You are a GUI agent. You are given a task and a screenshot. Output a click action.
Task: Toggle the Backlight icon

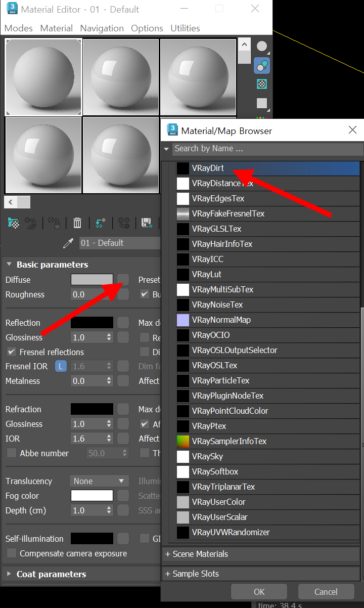262,65
